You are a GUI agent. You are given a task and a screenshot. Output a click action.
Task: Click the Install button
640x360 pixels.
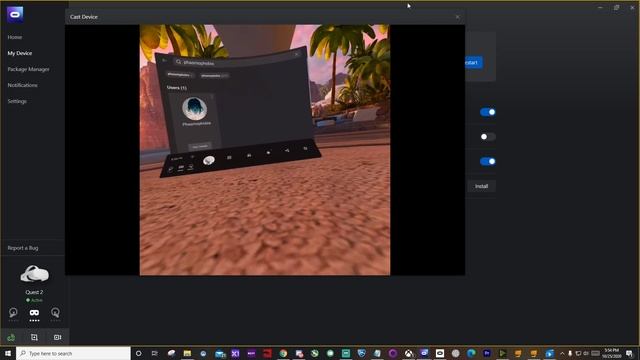[481, 186]
